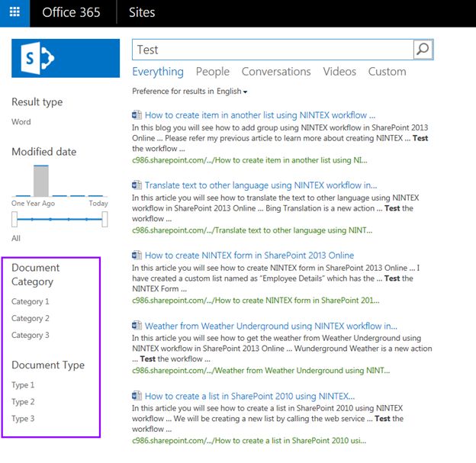Viewport: 476px width, 463px height.
Task: Click the SharePoint logo tile
Action: click(66, 58)
